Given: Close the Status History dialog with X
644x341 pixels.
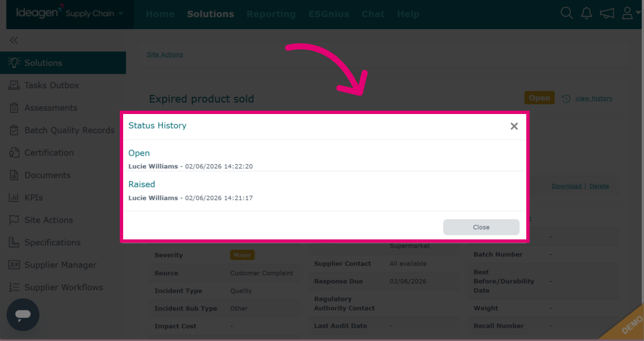Looking at the screenshot, I should coord(514,126).
